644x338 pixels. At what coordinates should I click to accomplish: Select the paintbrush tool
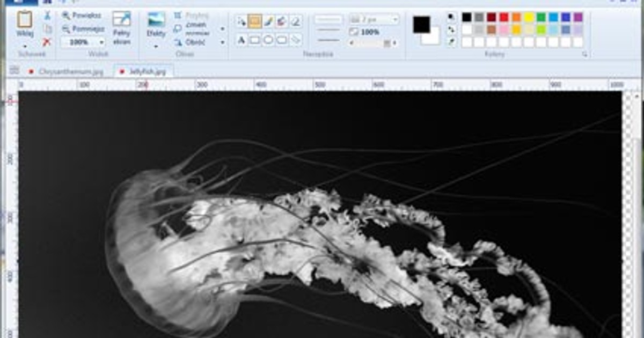[268, 22]
